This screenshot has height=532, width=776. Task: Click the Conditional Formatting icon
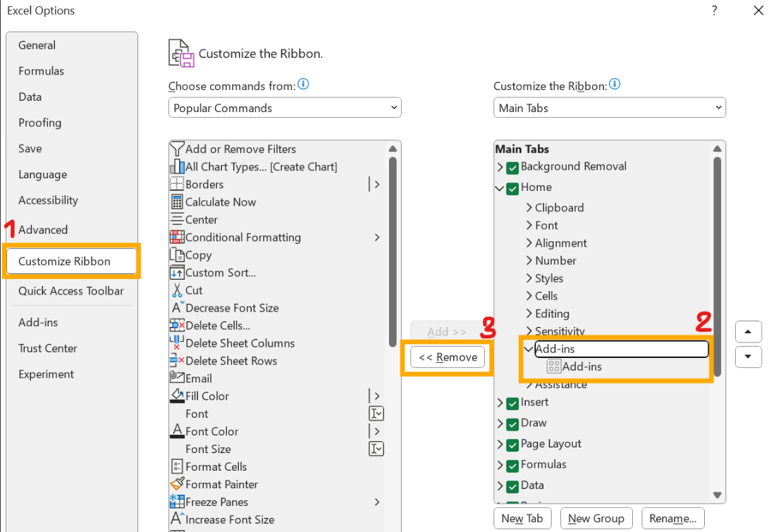[x=177, y=237]
